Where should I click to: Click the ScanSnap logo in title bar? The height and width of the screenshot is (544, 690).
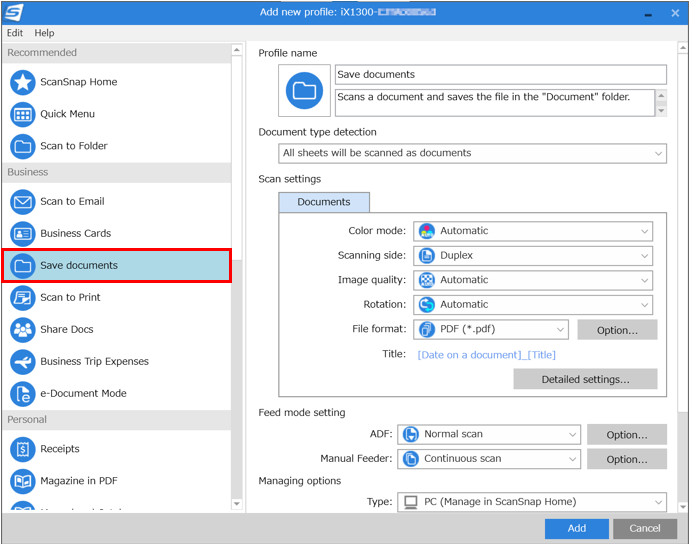click(13, 12)
